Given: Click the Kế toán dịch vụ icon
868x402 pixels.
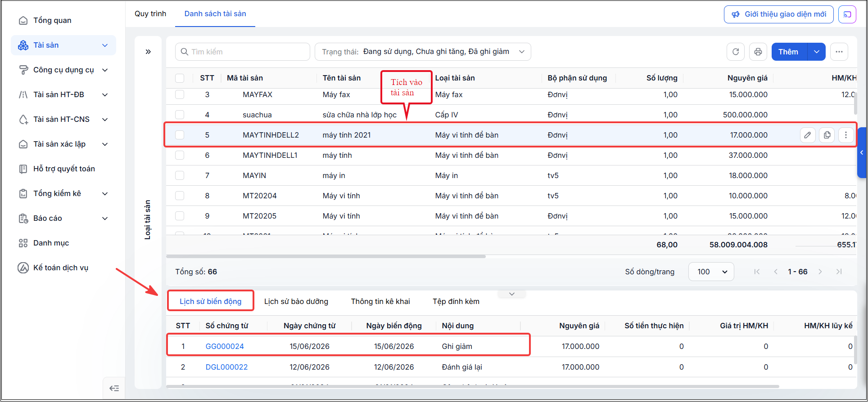Looking at the screenshot, I should (23, 268).
